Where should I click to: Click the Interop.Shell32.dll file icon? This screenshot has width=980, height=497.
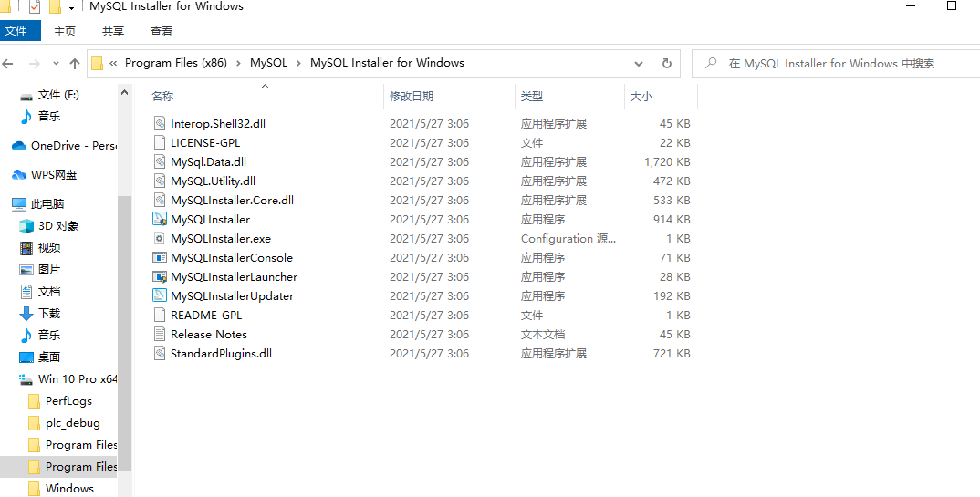tap(160, 124)
